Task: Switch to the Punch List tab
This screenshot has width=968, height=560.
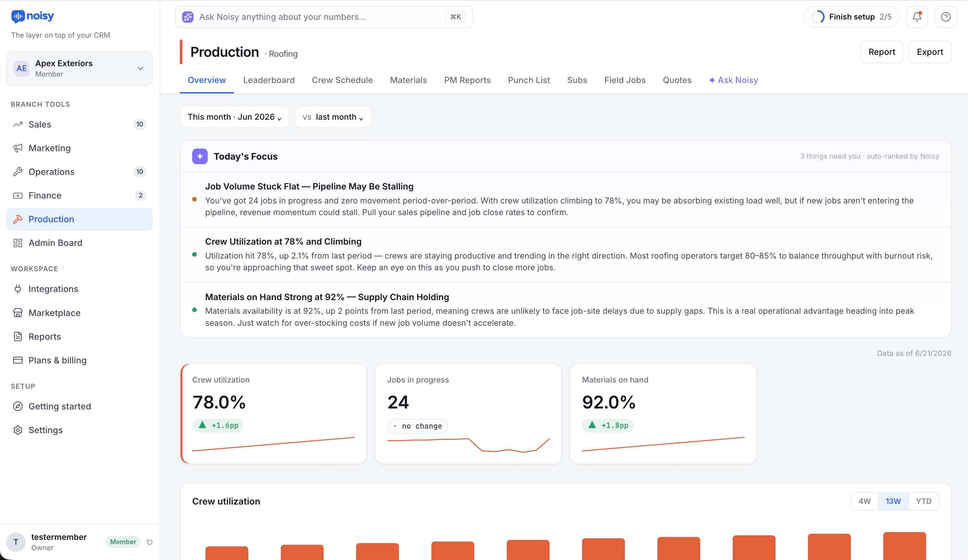Action: [x=529, y=80]
